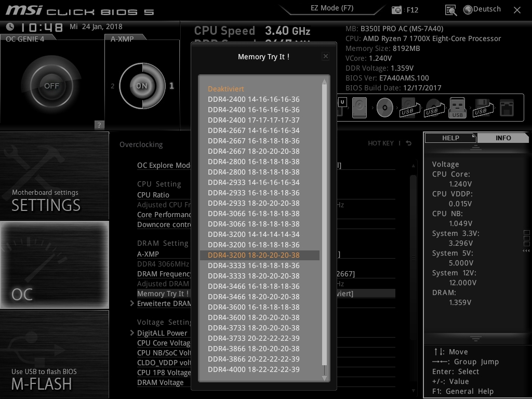Switch to EZ Mode (F7)

pyautogui.click(x=332, y=8)
